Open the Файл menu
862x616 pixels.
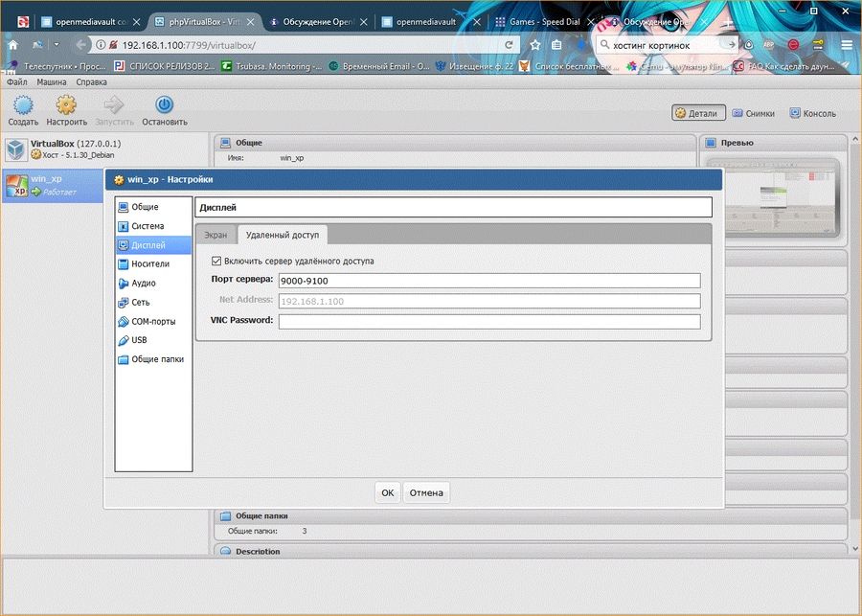(x=17, y=82)
